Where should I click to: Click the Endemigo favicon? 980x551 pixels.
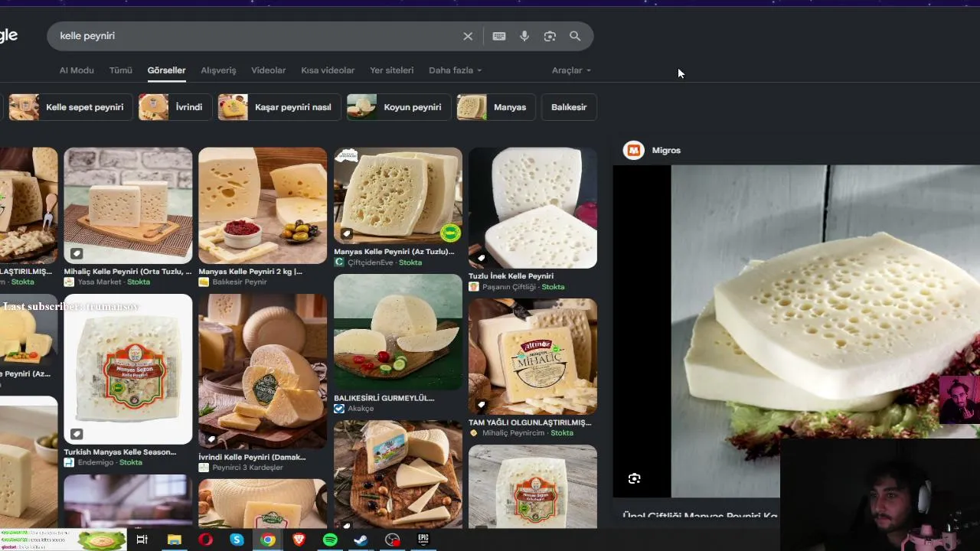pos(69,462)
